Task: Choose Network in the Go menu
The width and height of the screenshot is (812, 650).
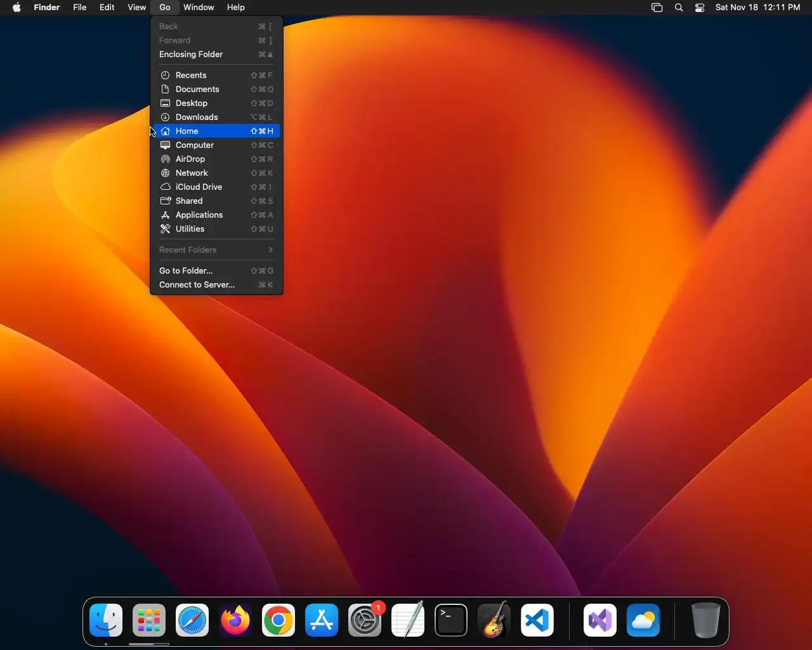Action: (x=216, y=173)
